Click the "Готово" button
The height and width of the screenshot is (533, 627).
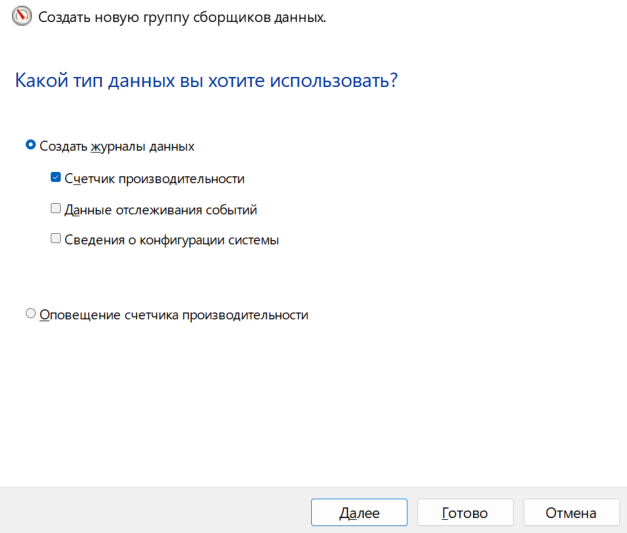tap(465, 512)
